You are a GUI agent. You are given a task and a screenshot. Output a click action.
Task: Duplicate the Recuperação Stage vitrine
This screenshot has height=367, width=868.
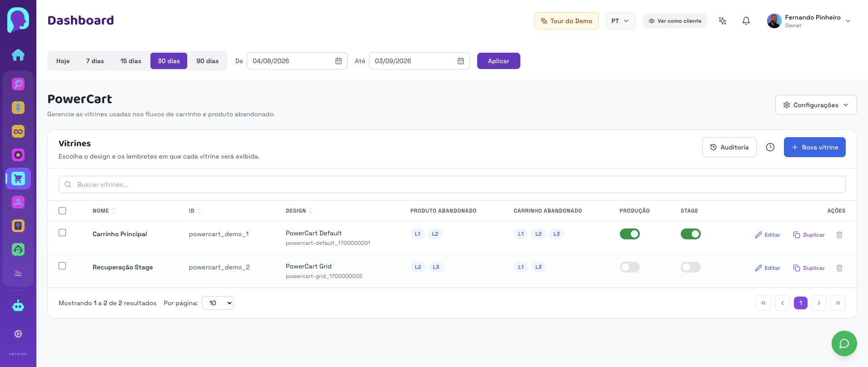(809, 268)
